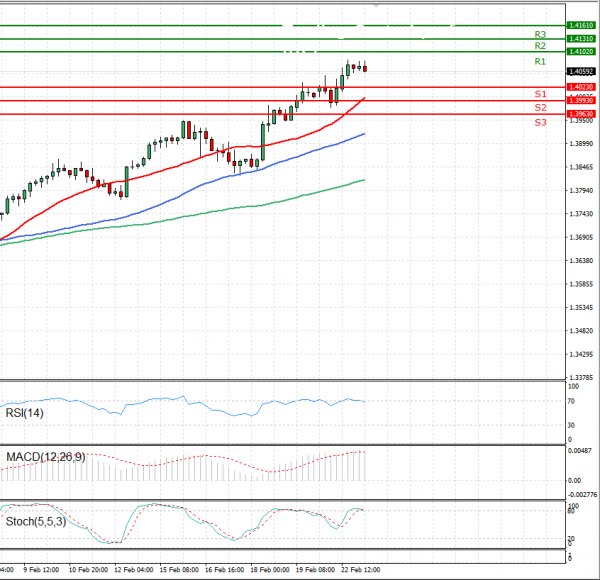
Task: Click the 1.33785 price axis value
Action: 581,378
